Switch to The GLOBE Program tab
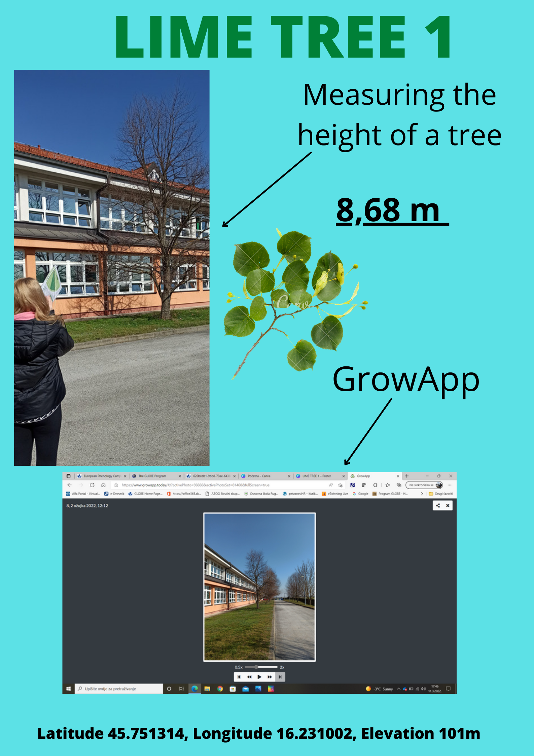The height and width of the screenshot is (756, 534). 152,476
